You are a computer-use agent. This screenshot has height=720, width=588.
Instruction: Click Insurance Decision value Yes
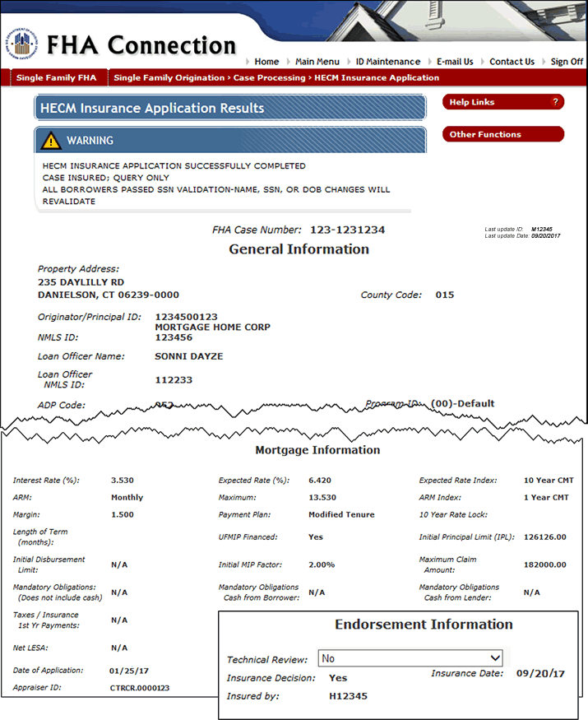(338, 678)
